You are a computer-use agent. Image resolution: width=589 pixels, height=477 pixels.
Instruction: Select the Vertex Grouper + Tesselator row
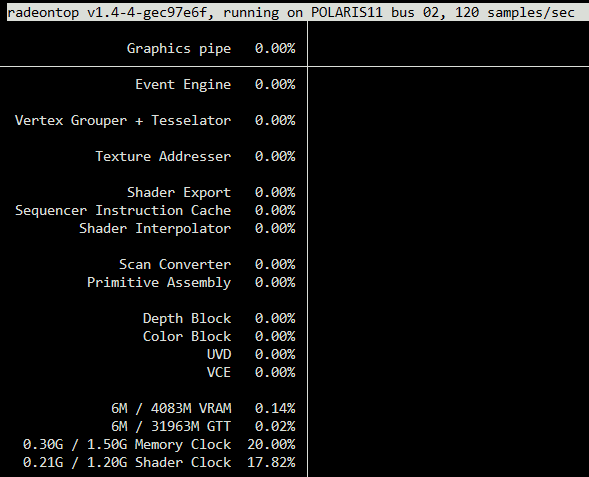tap(155, 121)
